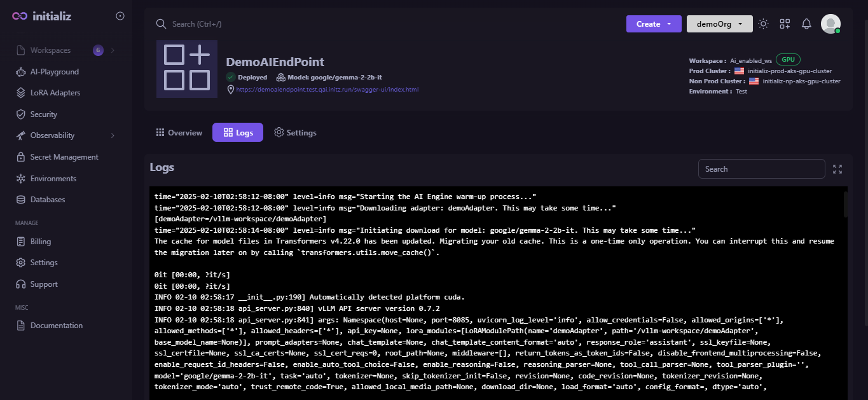Click the initializ logo in sidebar

tap(41, 16)
